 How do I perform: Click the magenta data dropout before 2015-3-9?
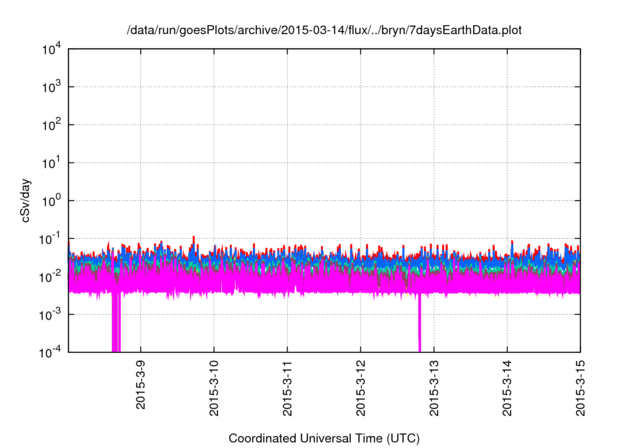116,322
